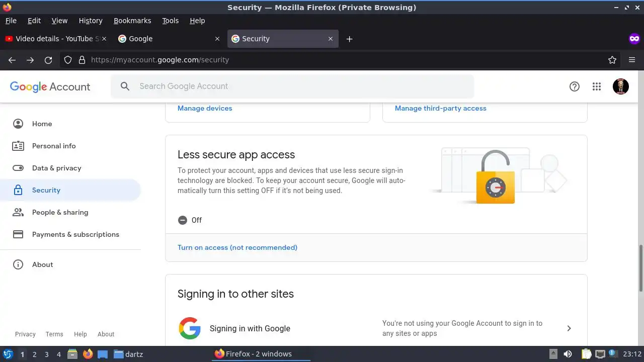Click Manage devices link
This screenshot has width=644, height=362.
(205, 108)
